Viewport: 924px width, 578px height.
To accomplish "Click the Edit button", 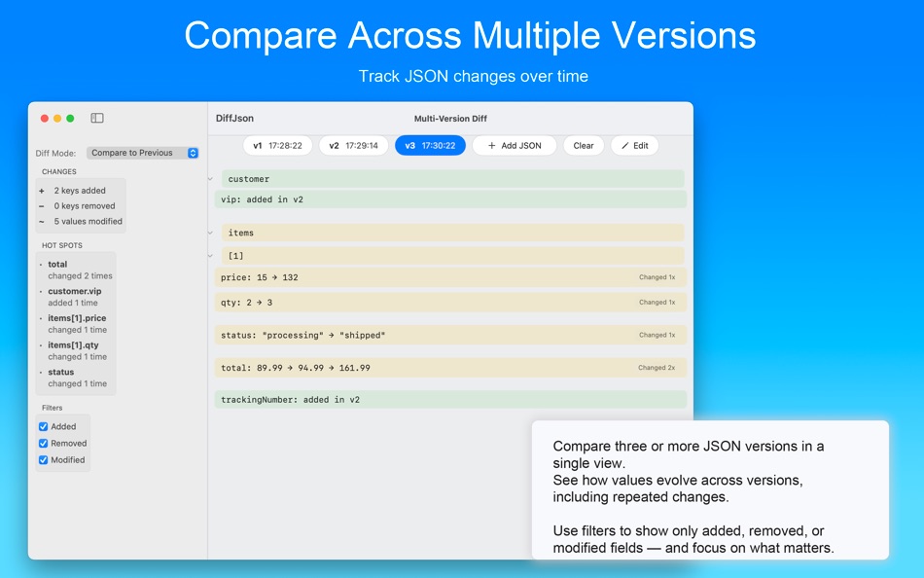I will 635,146.
